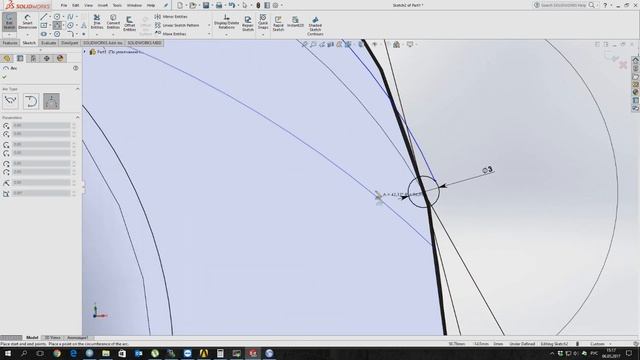
Task: Expand the Display/Delete Relations dropdown arrow
Action: point(227,35)
